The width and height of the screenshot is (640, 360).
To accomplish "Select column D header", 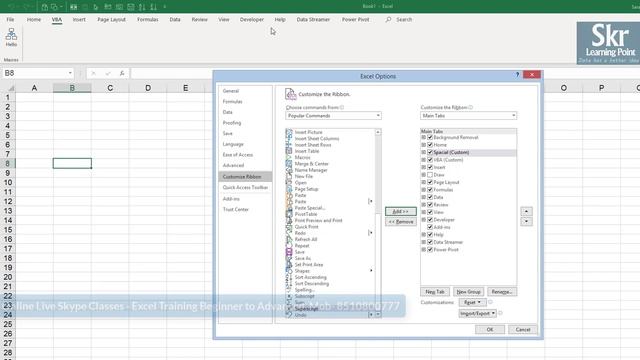I will click(148, 88).
